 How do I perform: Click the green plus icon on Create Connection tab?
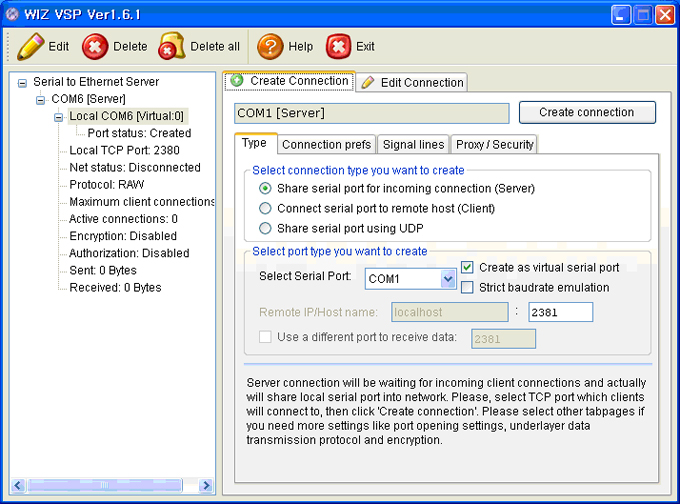(x=237, y=80)
